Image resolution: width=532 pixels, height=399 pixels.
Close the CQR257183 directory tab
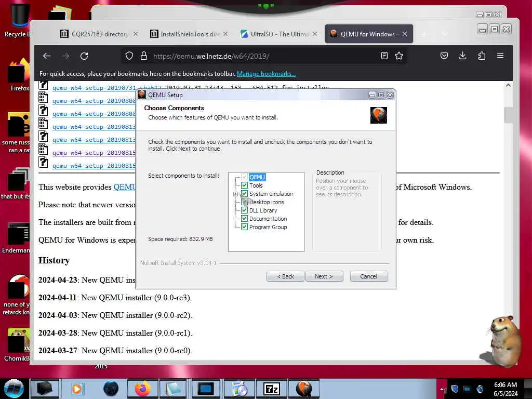tap(136, 34)
